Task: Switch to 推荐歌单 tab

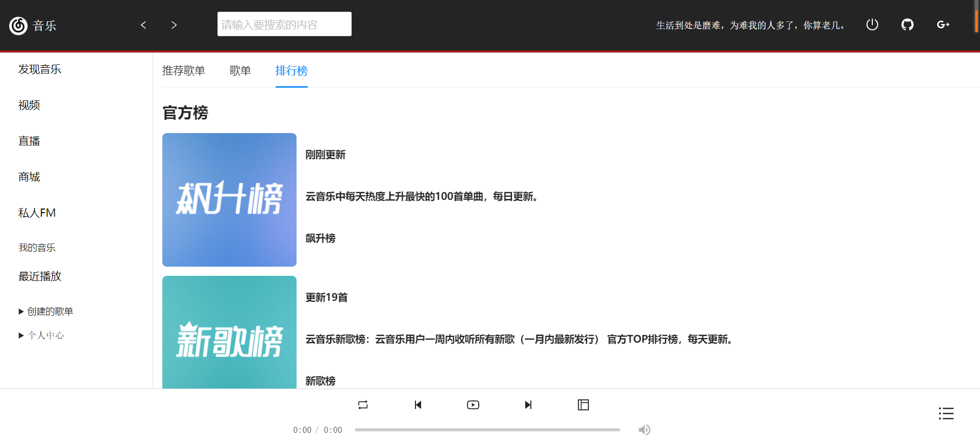Action: tap(184, 71)
